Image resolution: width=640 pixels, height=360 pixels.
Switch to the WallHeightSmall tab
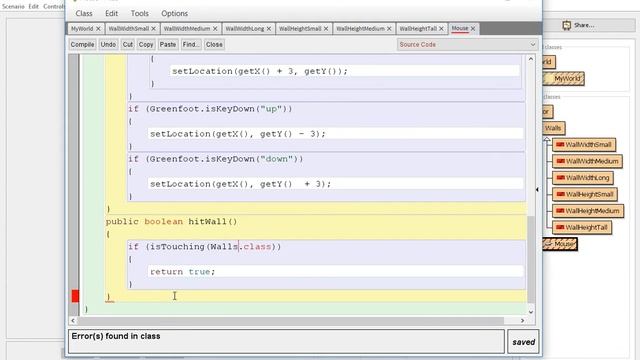tap(300, 29)
